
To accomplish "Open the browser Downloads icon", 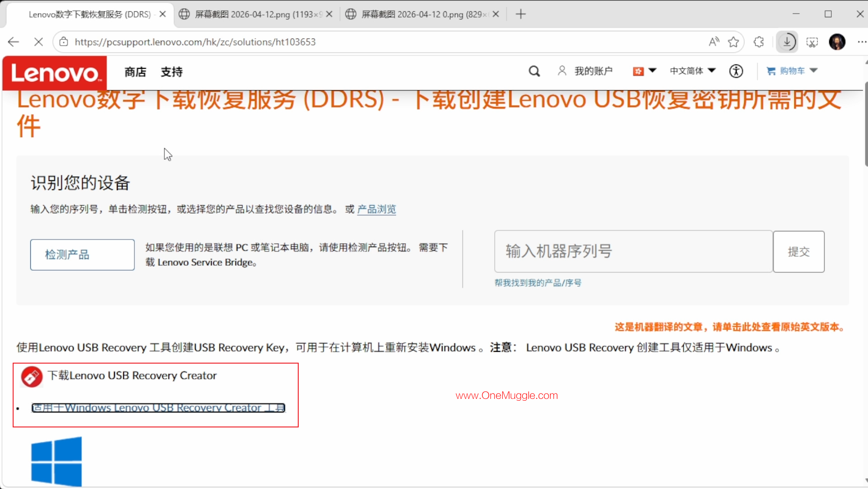I will click(787, 42).
